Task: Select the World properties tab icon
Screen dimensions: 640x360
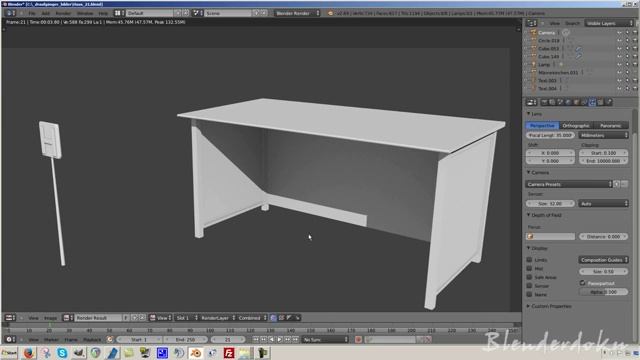Action: [569, 102]
